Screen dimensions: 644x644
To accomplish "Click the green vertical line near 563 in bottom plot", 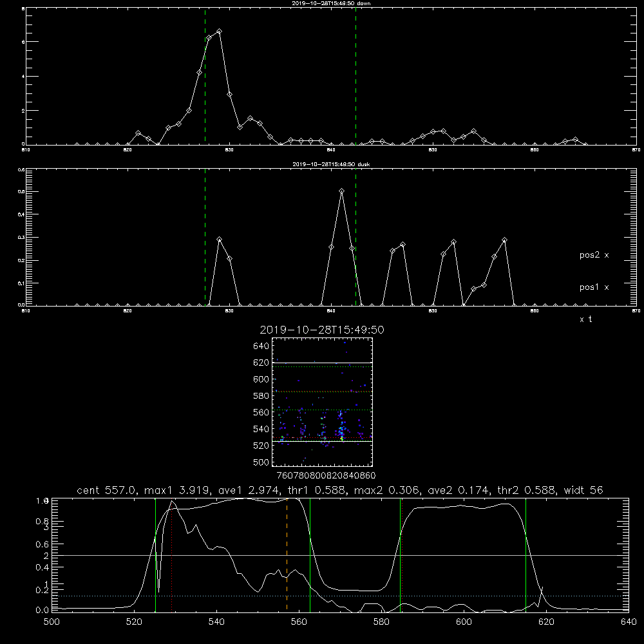I will (310, 554).
